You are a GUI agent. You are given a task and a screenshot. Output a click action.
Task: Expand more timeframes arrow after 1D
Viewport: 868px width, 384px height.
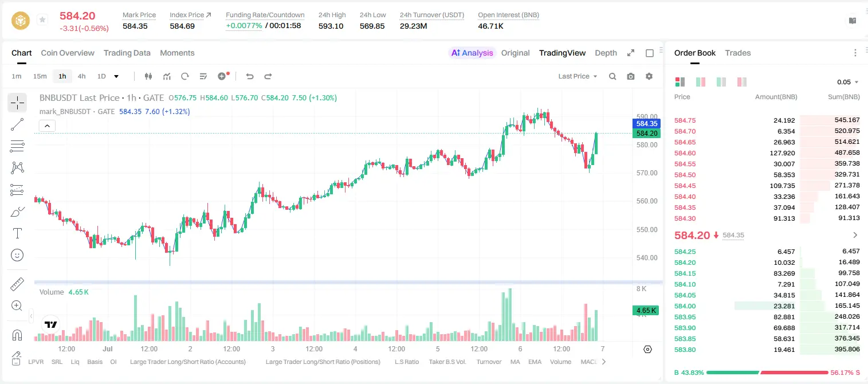pyautogui.click(x=116, y=76)
